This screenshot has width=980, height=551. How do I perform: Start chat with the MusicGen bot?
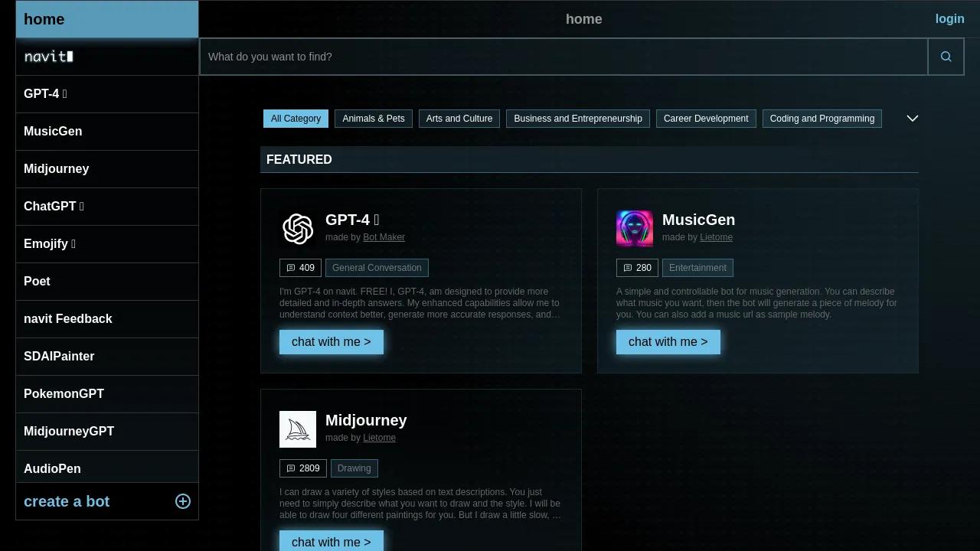[x=668, y=342]
